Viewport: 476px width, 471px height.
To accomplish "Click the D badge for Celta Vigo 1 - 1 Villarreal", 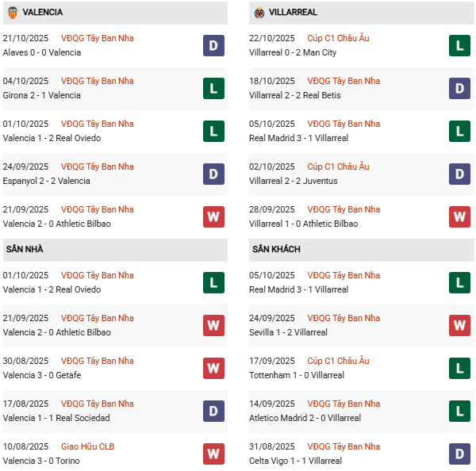I will click(459, 454).
